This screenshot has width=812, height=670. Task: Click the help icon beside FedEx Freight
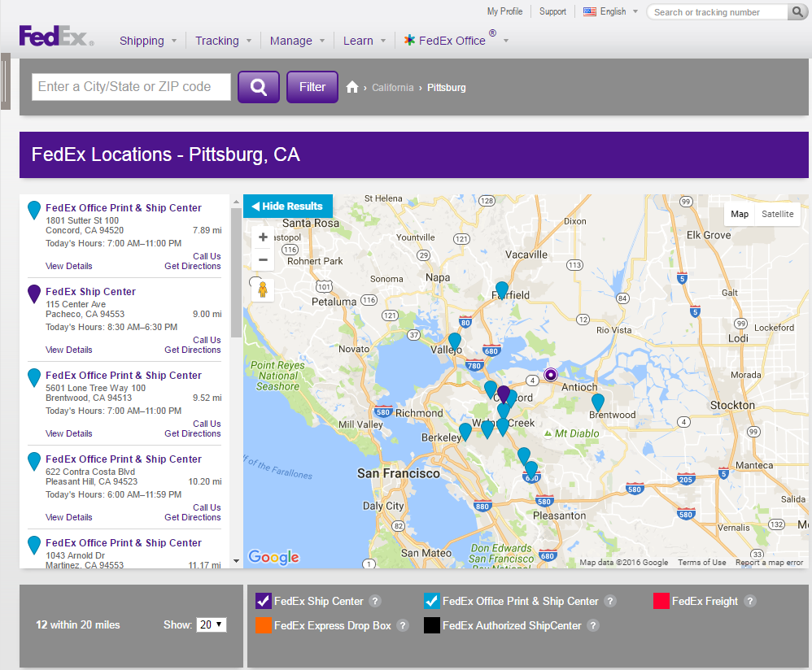pyautogui.click(x=749, y=601)
